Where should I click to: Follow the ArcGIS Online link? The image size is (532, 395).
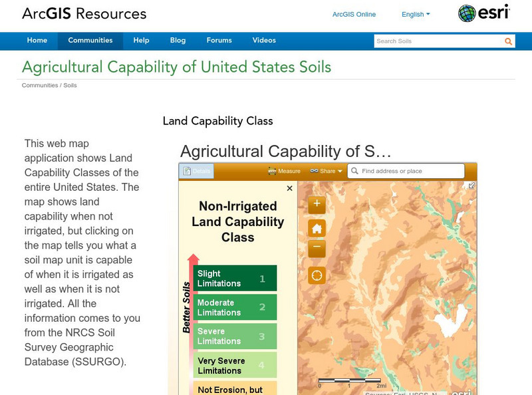[354, 14]
